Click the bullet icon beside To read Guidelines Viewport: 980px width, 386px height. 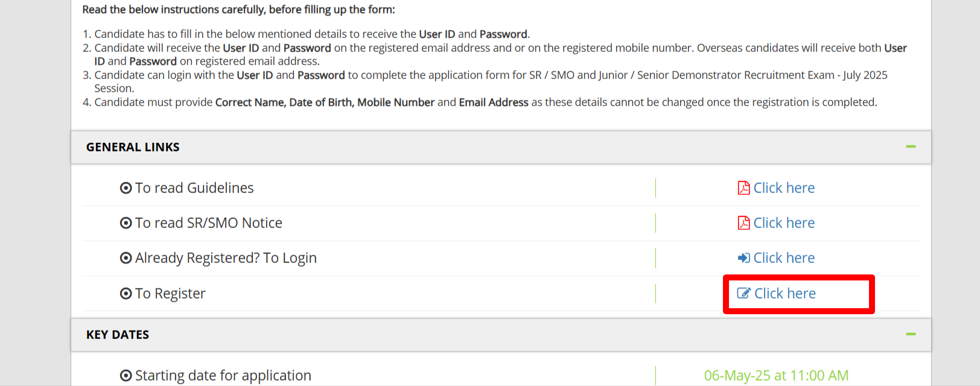126,188
